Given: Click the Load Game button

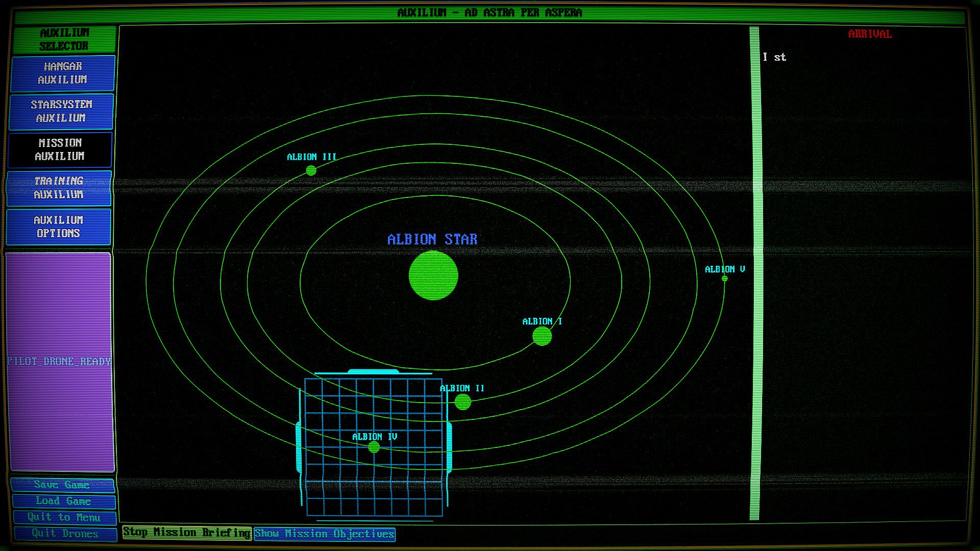Looking at the screenshot, I should click(63, 501).
